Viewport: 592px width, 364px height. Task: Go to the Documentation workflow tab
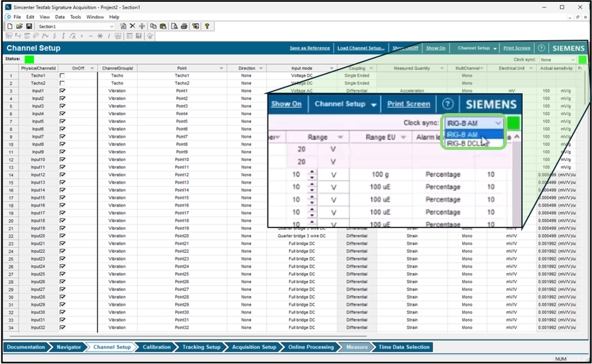tap(26, 347)
